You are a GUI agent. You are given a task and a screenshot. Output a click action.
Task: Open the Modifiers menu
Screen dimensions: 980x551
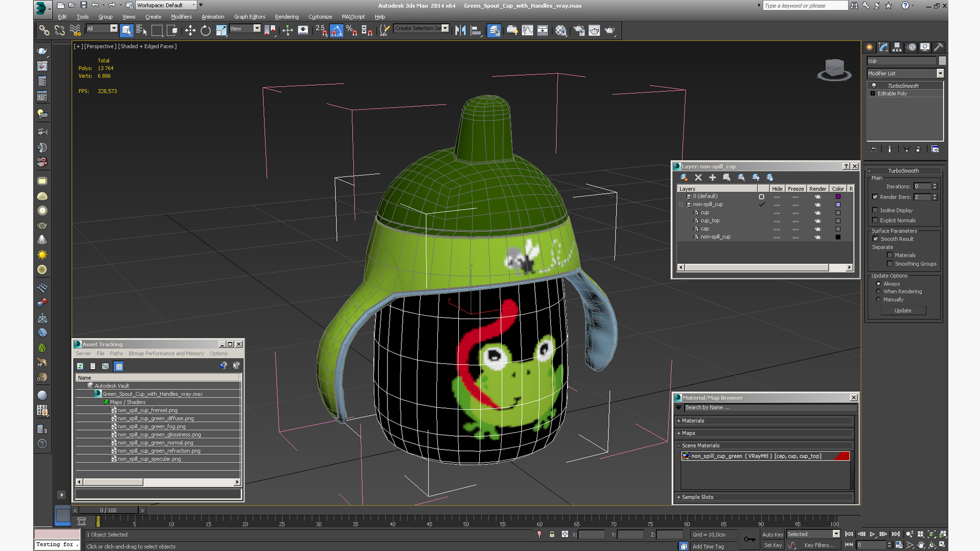(x=181, y=17)
